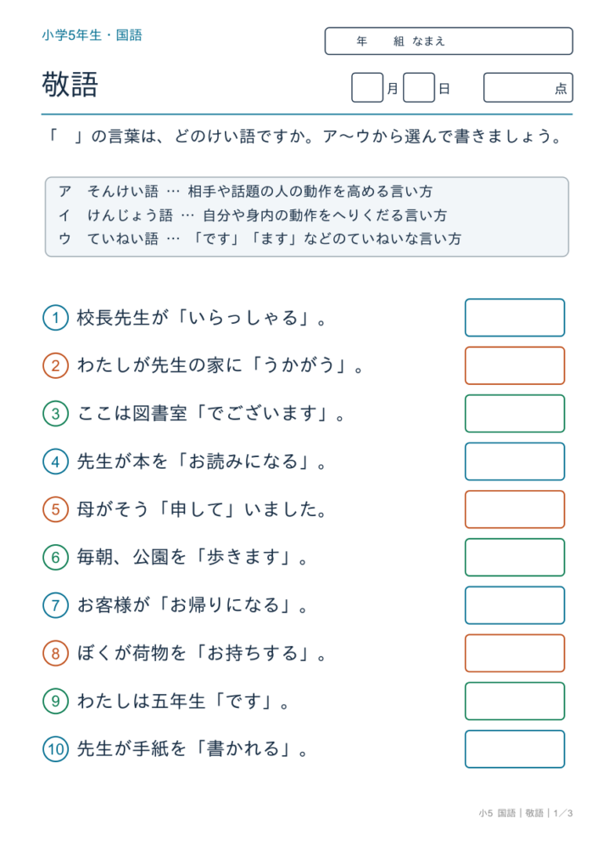Click the score box labeled 点
This screenshot has width=614, height=868.
tap(528, 87)
